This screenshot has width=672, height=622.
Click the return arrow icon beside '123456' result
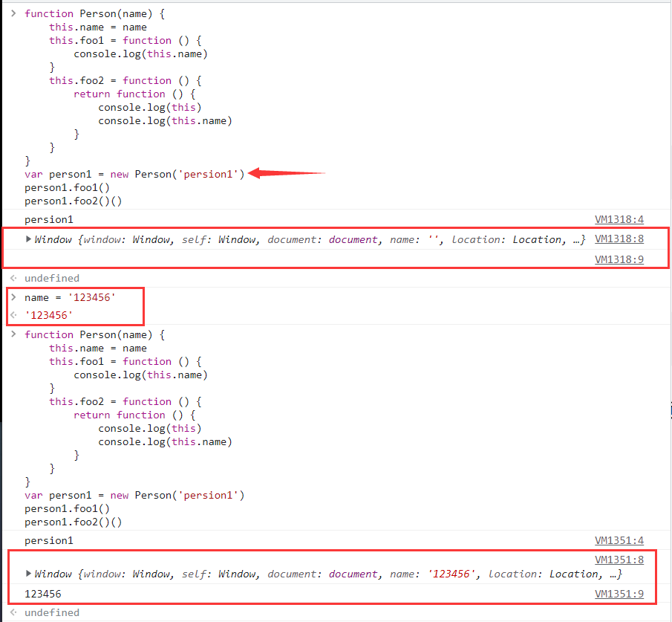(x=13, y=315)
